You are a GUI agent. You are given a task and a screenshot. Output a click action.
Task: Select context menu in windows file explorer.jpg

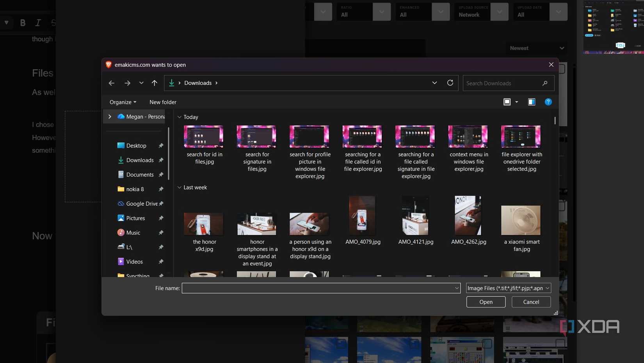pos(469,148)
